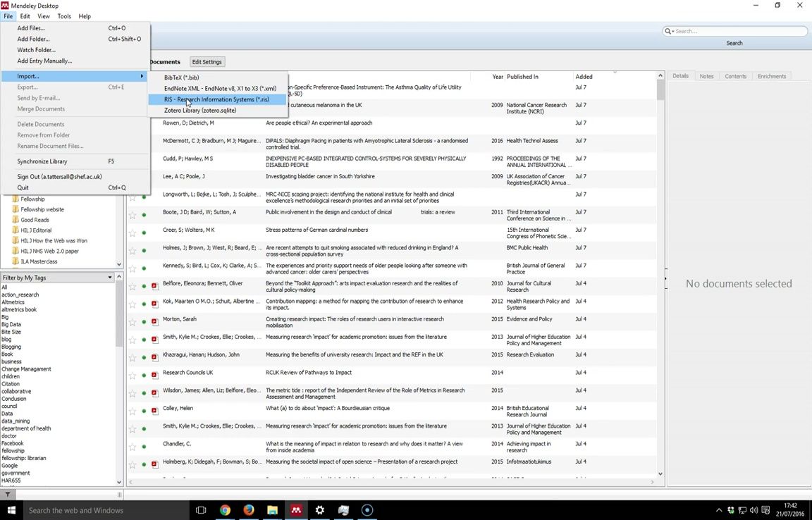Filter by the Altmetrics tag
The width and height of the screenshot is (812, 520).
(13, 302)
